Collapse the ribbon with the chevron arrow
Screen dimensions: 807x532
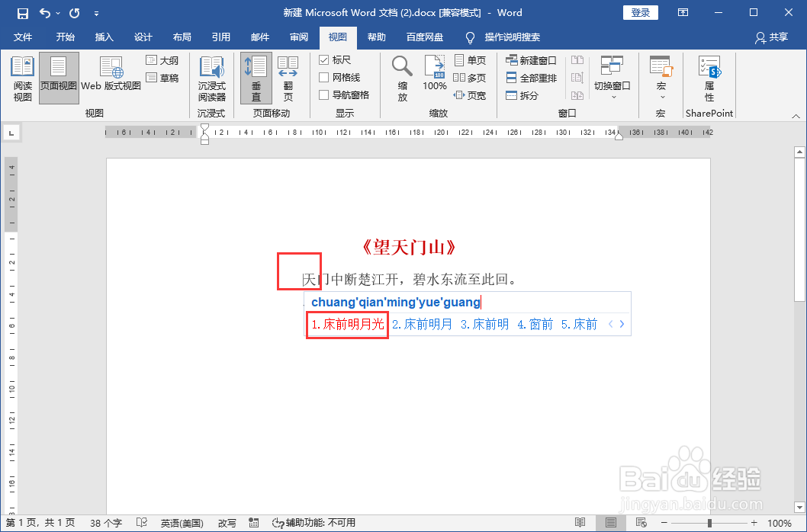pos(797,116)
